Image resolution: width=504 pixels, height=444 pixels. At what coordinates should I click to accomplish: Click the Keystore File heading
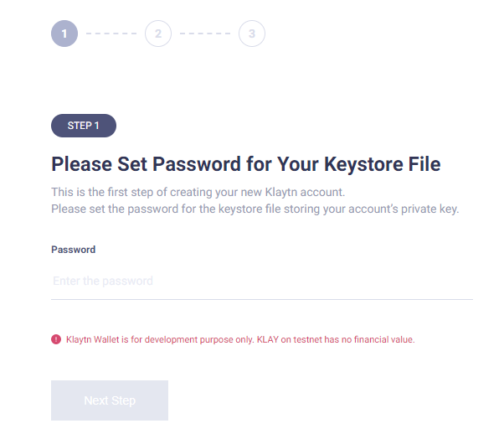click(246, 164)
